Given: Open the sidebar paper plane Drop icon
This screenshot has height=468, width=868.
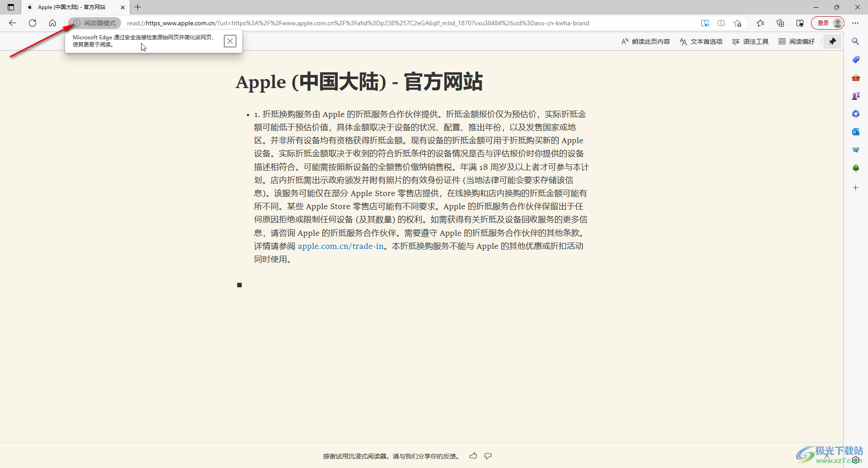Looking at the screenshot, I should click(x=855, y=150).
